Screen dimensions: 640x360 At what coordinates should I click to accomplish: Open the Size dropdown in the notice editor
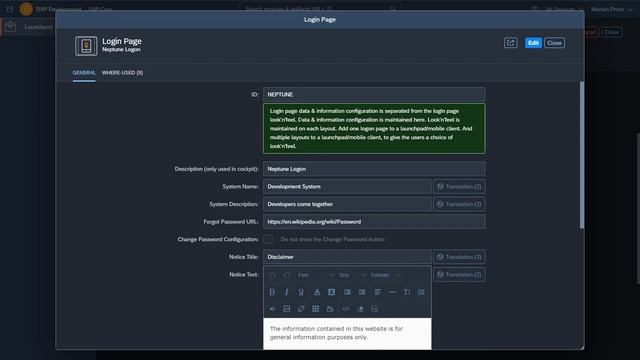pyautogui.click(x=352, y=275)
